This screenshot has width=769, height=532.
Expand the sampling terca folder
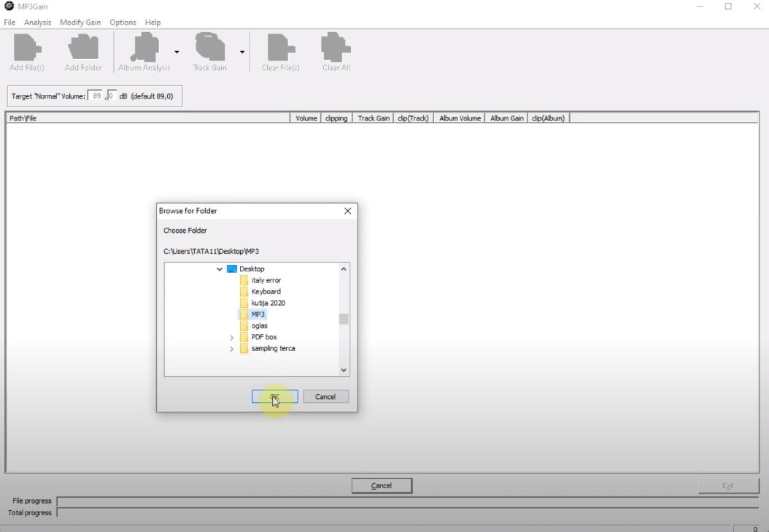click(x=231, y=349)
